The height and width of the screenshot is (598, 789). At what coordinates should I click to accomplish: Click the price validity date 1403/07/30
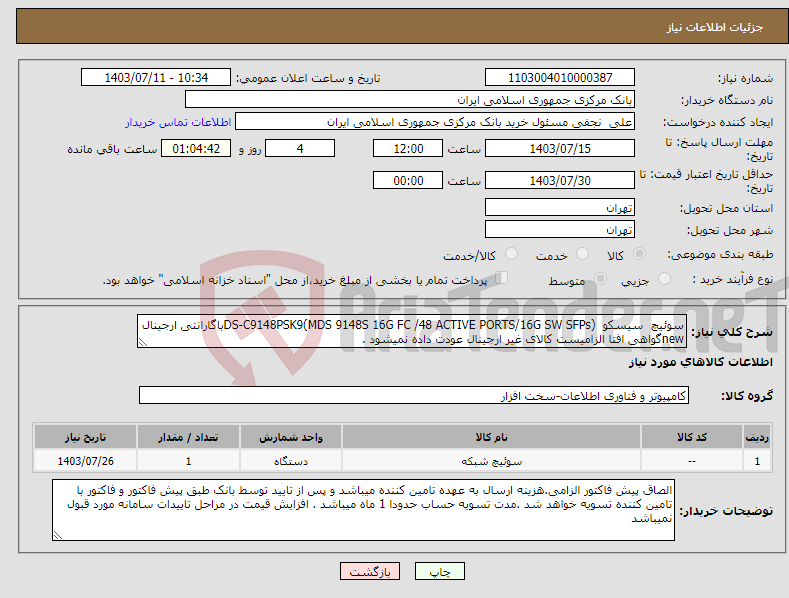click(x=560, y=180)
